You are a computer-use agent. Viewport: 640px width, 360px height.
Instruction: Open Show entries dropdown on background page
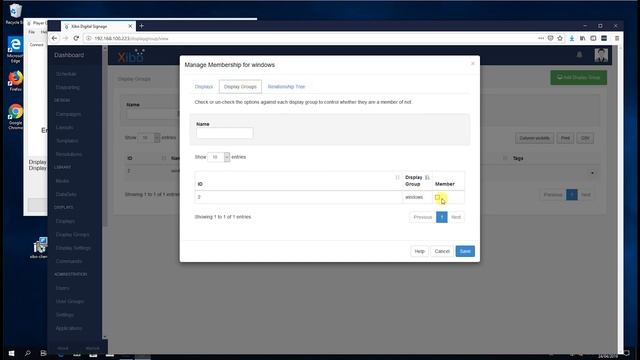pyautogui.click(x=149, y=138)
